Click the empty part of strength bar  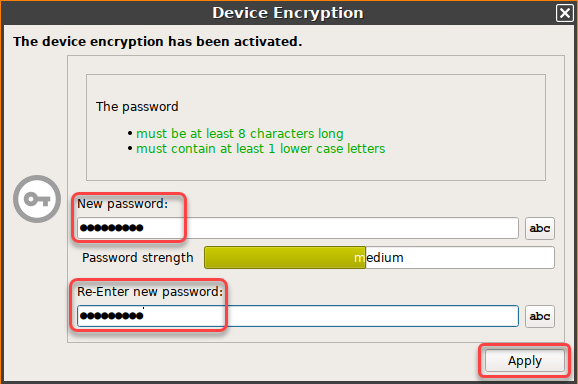pyautogui.click(x=460, y=257)
